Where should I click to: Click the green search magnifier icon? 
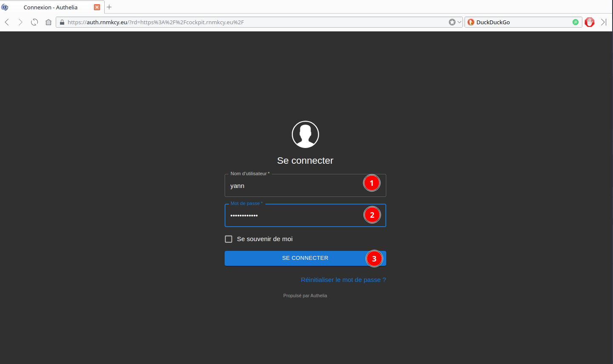[x=576, y=22]
